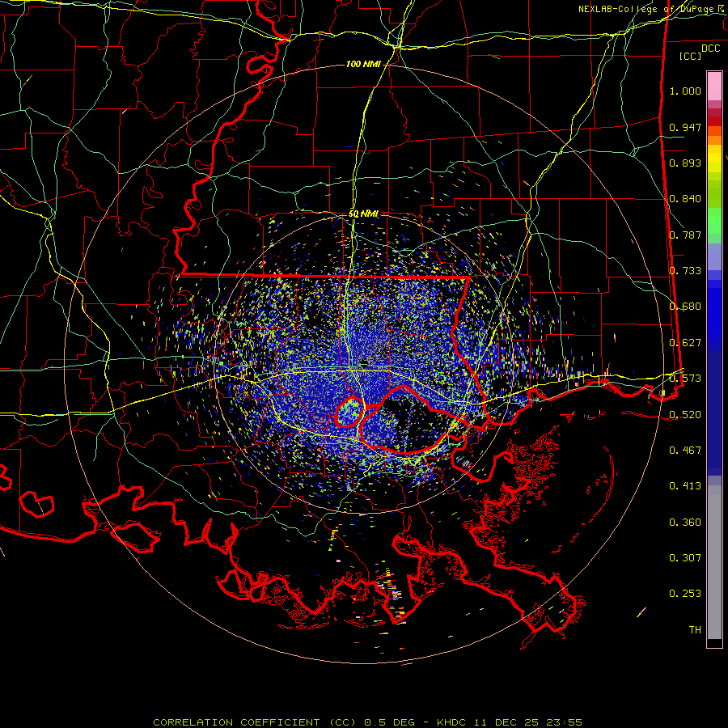Click the TH threshold legend label
The image size is (728, 728).
pyautogui.click(x=695, y=630)
